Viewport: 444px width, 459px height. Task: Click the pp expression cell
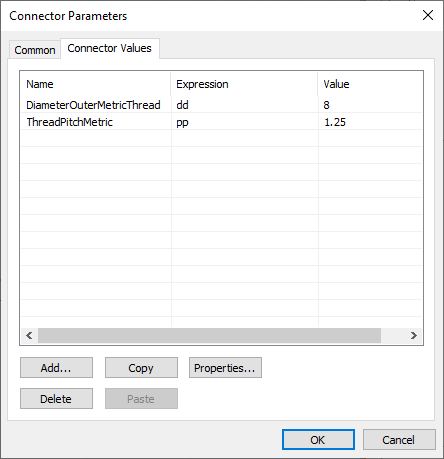(245, 122)
